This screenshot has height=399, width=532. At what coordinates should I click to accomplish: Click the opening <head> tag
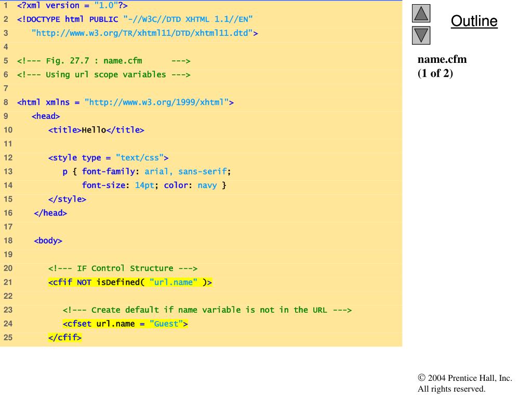[46, 116]
